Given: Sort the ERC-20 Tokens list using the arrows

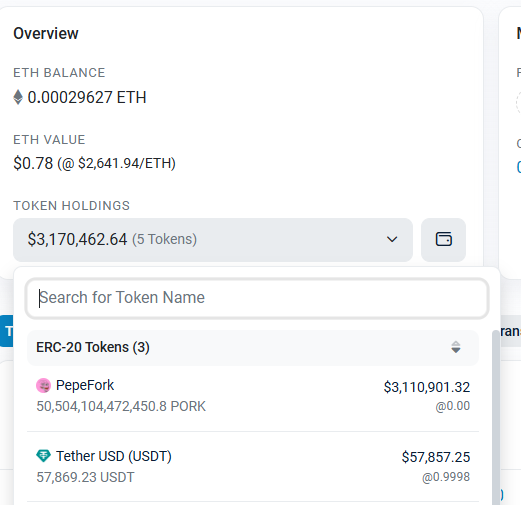Looking at the screenshot, I should [x=456, y=347].
